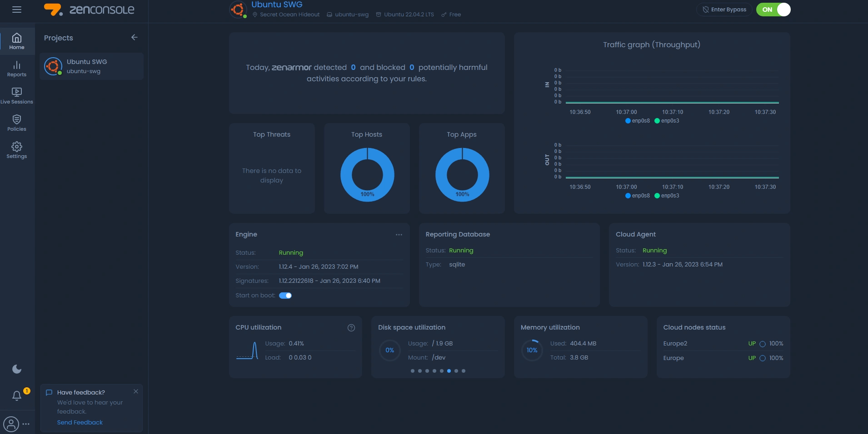The width and height of the screenshot is (868, 434).
Task: Close the feedback popup
Action: pyautogui.click(x=136, y=391)
